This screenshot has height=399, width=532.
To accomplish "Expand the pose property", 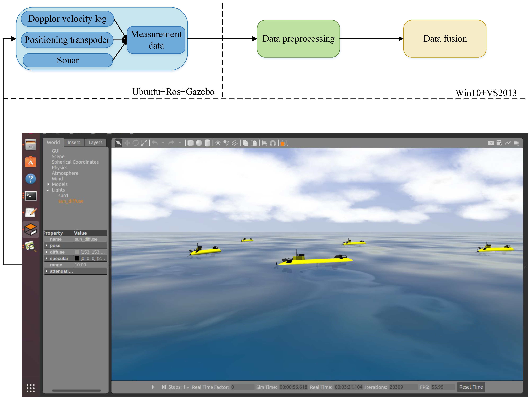I will [46, 246].
